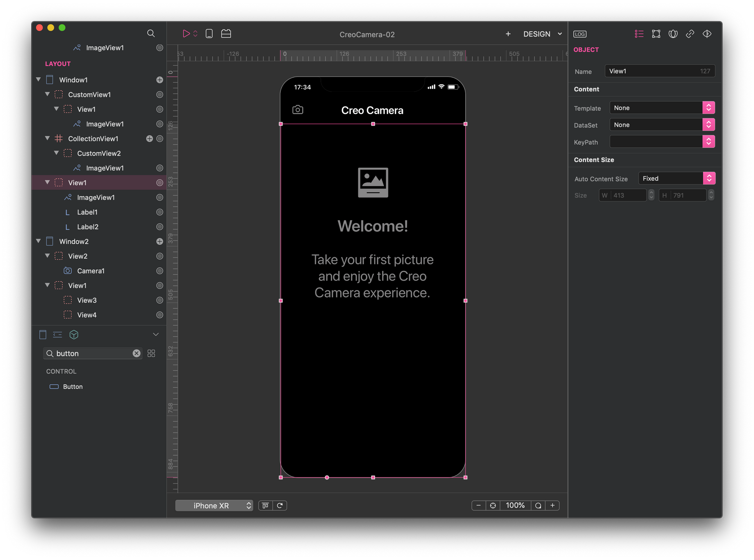
Task: Click the rotate device icon
Action: [x=280, y=505]
